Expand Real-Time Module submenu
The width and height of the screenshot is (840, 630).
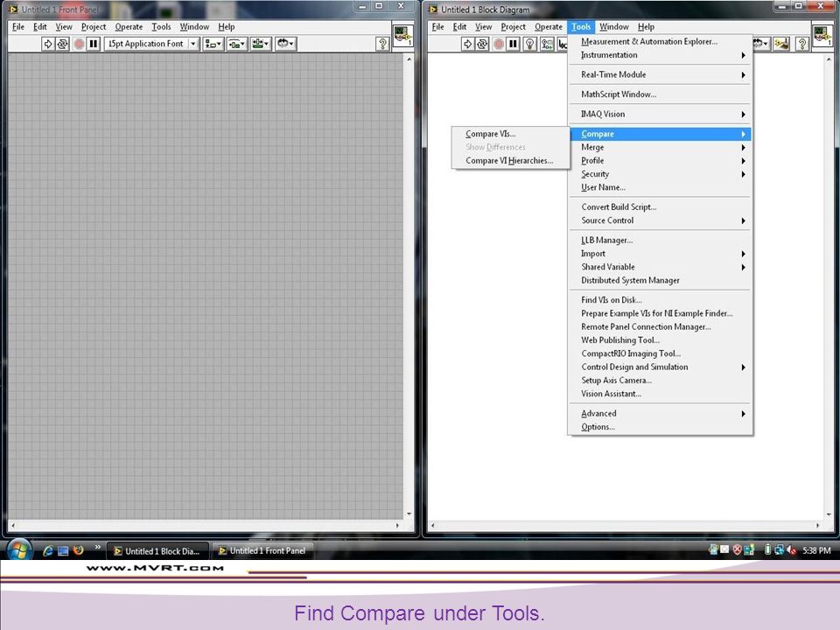click(x=660, y=75)
